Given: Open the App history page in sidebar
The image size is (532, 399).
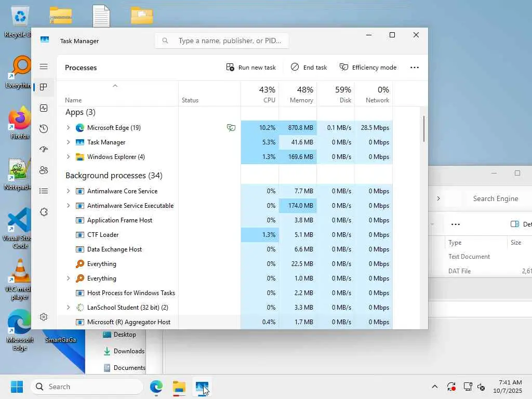Looking at the screenshot, I should (x=44, y=129).
